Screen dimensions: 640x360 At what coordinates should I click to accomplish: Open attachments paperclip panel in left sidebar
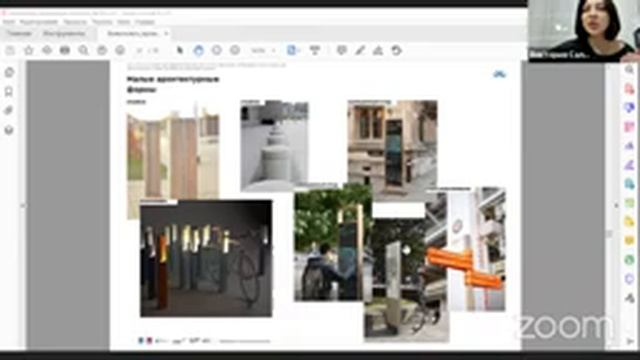9,111
